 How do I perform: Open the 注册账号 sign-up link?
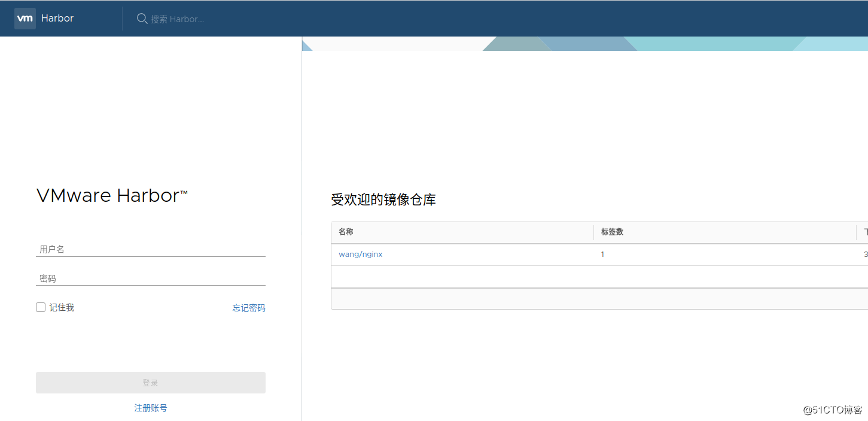coord(151,408)
